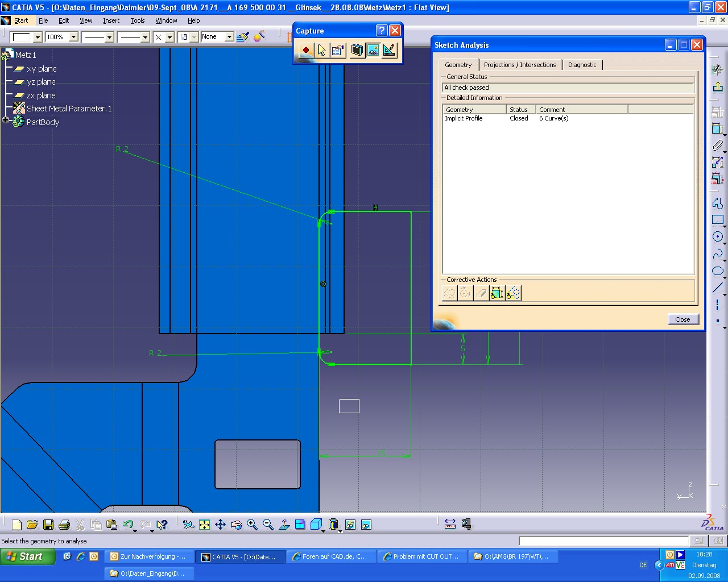Select Pixel mode in Capture toolbar
Viewport: 728px width, 582px height.
click(373, 51)
